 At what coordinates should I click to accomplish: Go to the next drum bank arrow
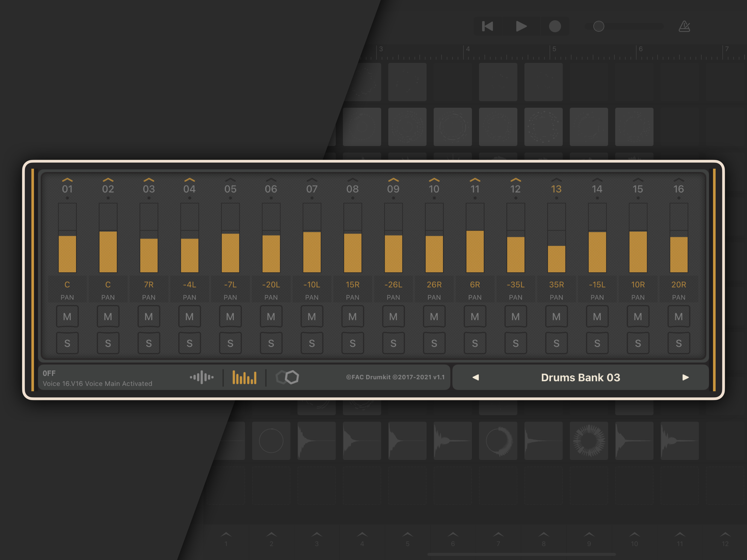tap(685, 377)
